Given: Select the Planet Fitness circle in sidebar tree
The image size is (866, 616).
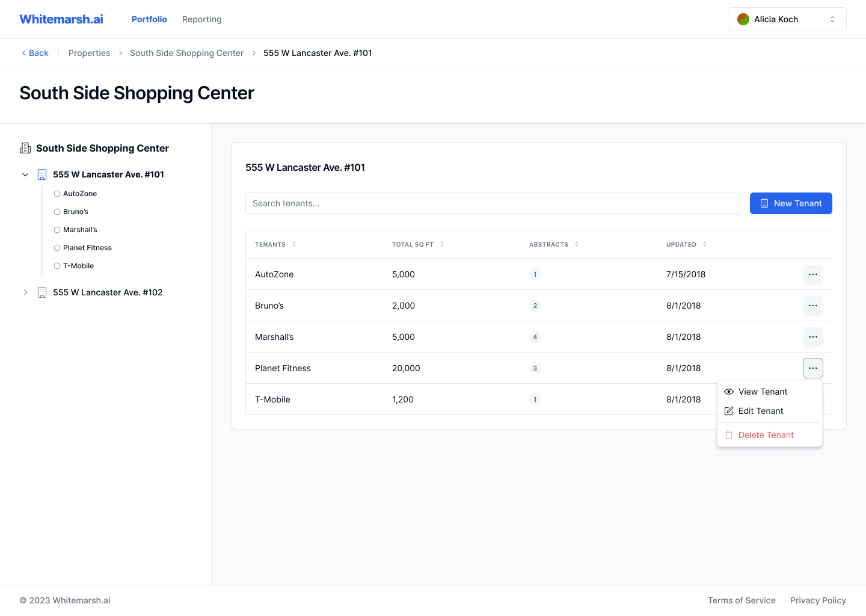Looking at the screenshot, I should (57, 248).
